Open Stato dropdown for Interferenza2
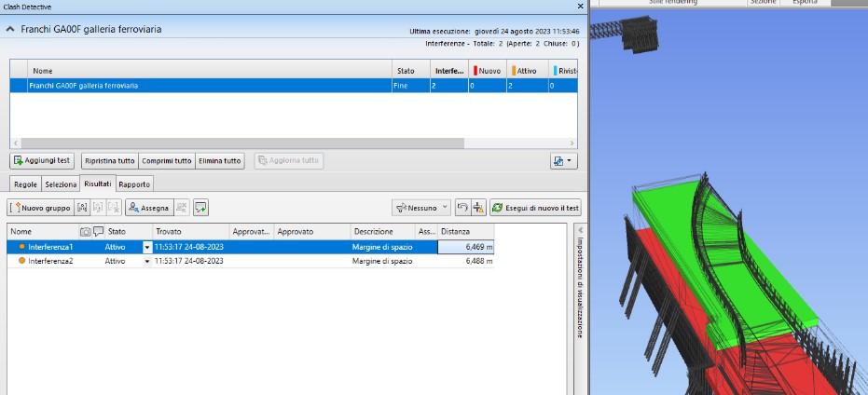 pyautogui.click(x=146, y=262)
